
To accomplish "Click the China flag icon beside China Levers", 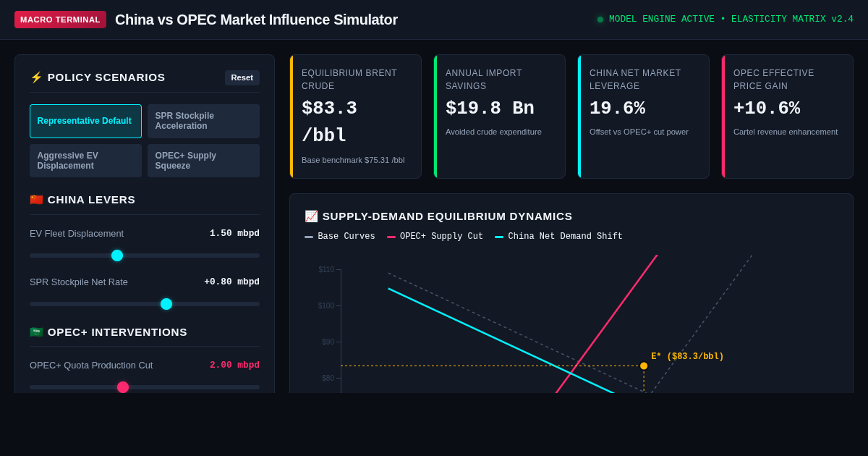I will point(36,200).
